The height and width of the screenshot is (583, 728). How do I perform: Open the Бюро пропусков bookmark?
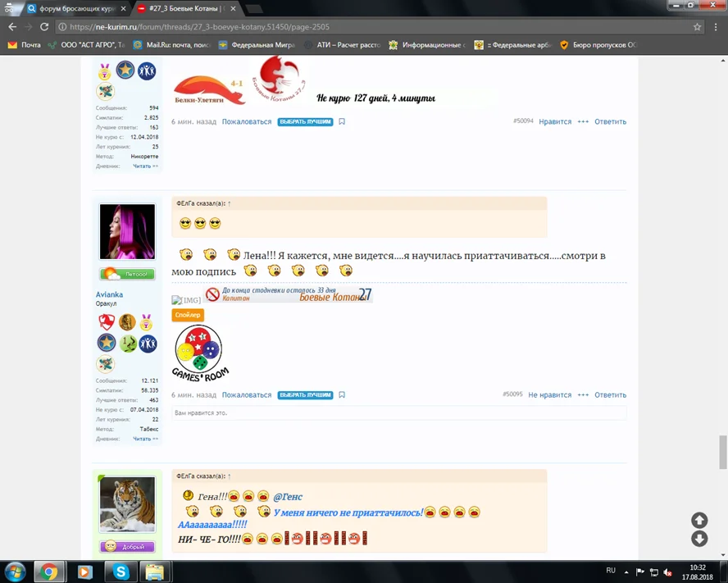[598, 45]
